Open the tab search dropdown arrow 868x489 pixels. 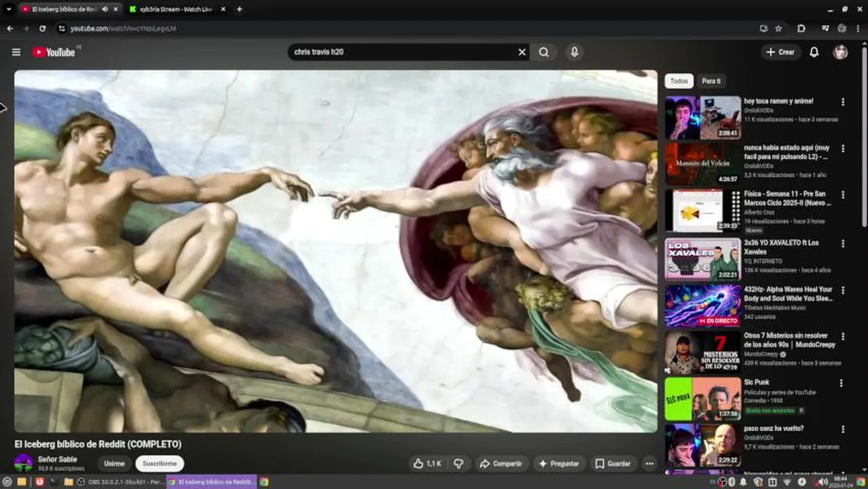pos(8,9)
